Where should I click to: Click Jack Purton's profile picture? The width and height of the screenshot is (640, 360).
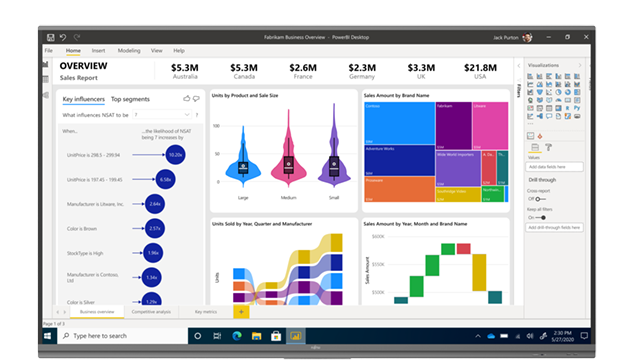(x=527, y=38)
